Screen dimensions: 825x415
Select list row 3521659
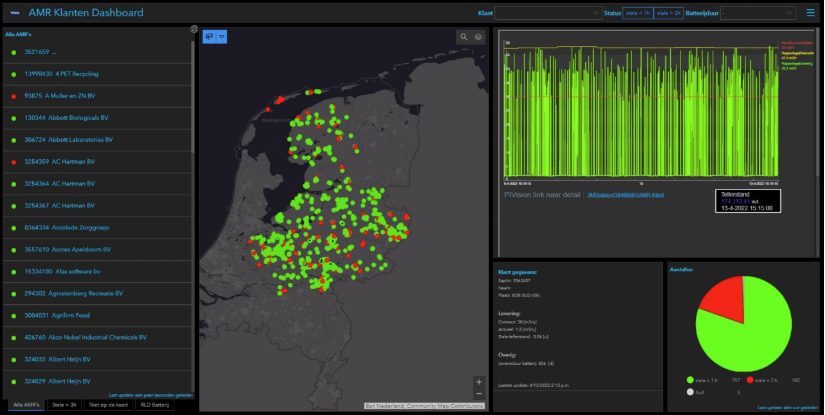pyautogui.click(x=97, y=52)
